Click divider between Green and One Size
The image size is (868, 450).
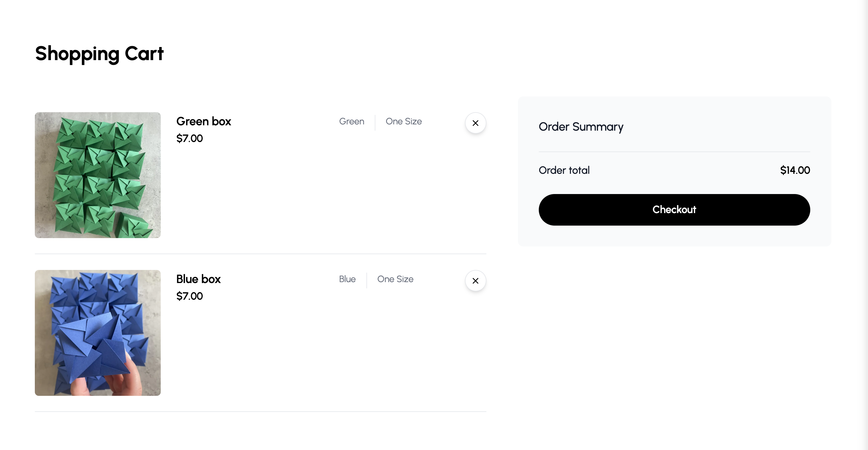click(375, 123)
